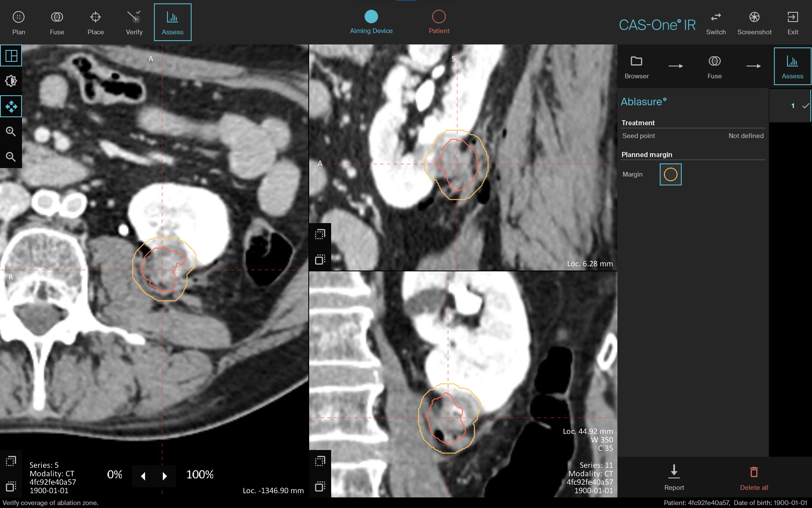Open the planned Margin color swatch
Viewport: 812px width, 508px height.
pyautogui.click(x=670, y=174)
